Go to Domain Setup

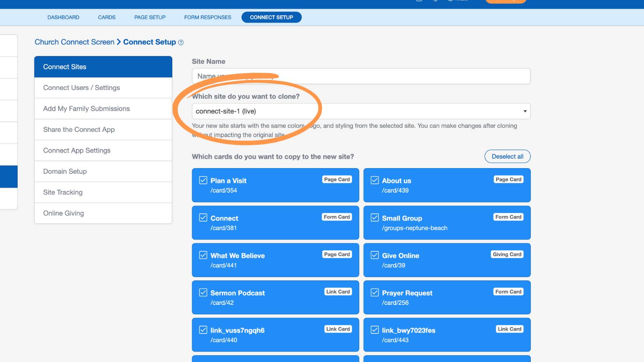tap(103, 171)
